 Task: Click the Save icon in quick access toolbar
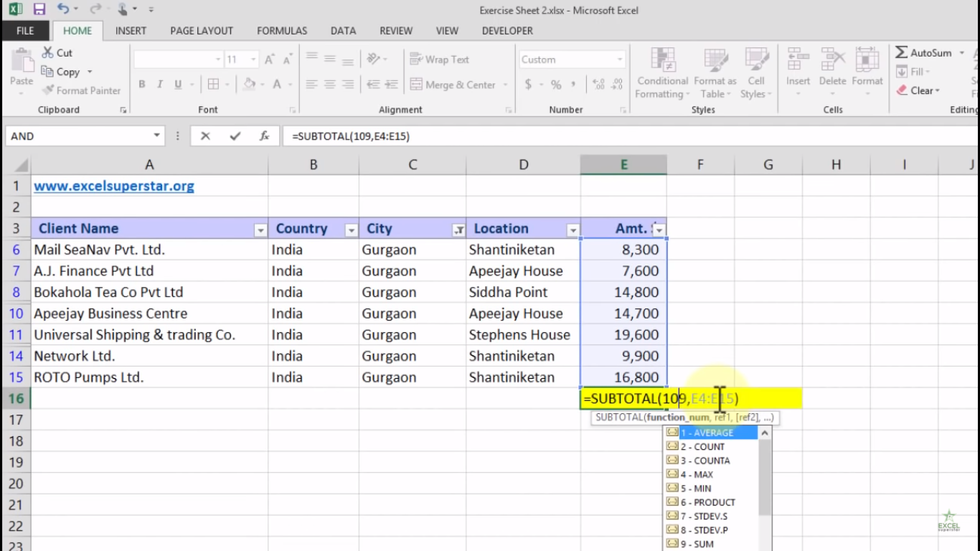[x=39, y=9]
